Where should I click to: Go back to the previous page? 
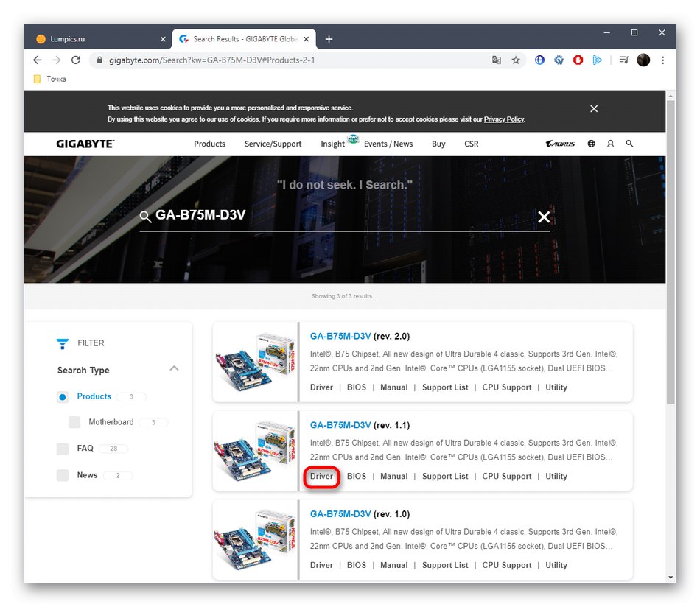pos(38,60)
